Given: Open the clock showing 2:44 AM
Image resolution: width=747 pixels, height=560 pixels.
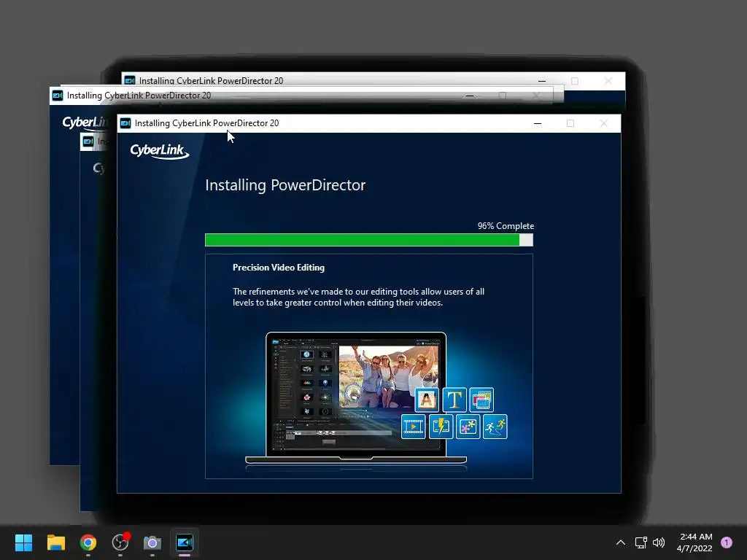Looking at the screenshot, I should click(696, 536).
